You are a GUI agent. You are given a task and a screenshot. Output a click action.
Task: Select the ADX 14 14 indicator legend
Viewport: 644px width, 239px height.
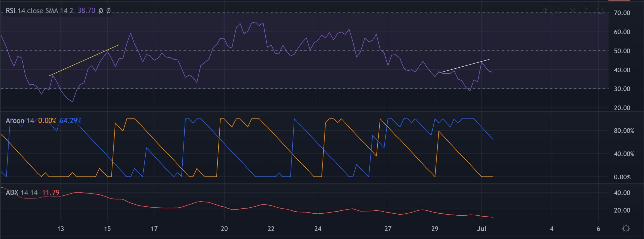click(x=21, y=193)
